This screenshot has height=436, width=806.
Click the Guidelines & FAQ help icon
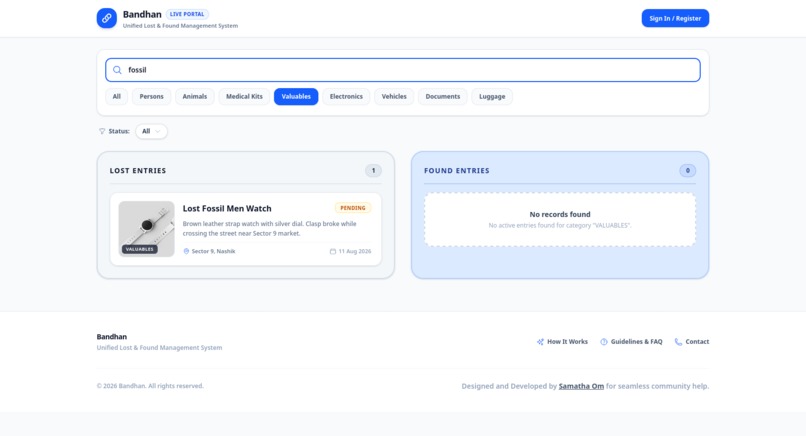[x=604, y=342]
